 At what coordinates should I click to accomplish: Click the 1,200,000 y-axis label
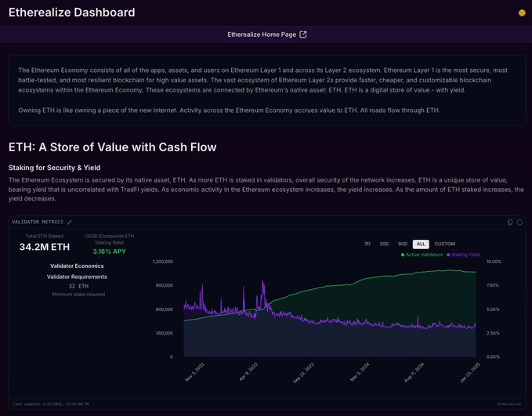point(163,262)
